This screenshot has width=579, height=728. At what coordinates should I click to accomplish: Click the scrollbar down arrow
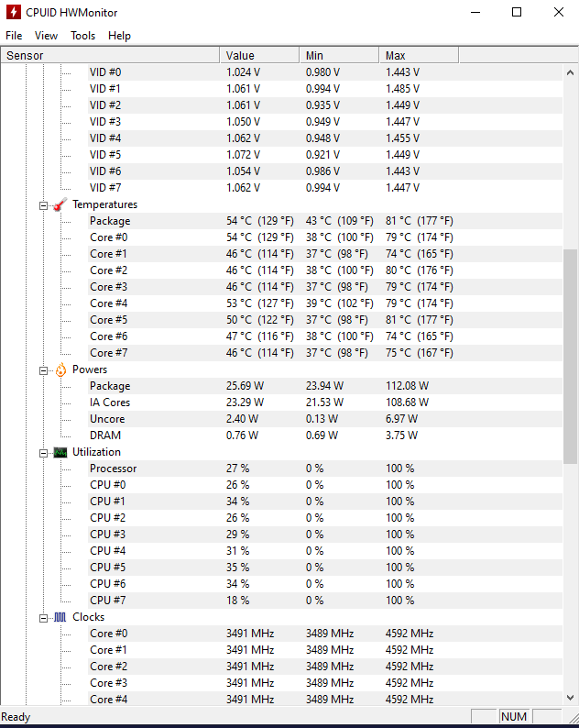(x=570, y=698)
